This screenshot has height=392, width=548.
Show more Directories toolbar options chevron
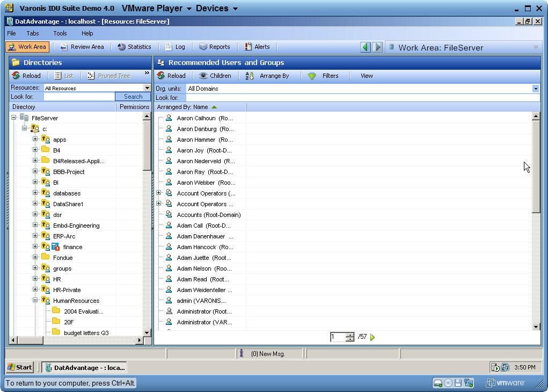[x=147, y=73]
